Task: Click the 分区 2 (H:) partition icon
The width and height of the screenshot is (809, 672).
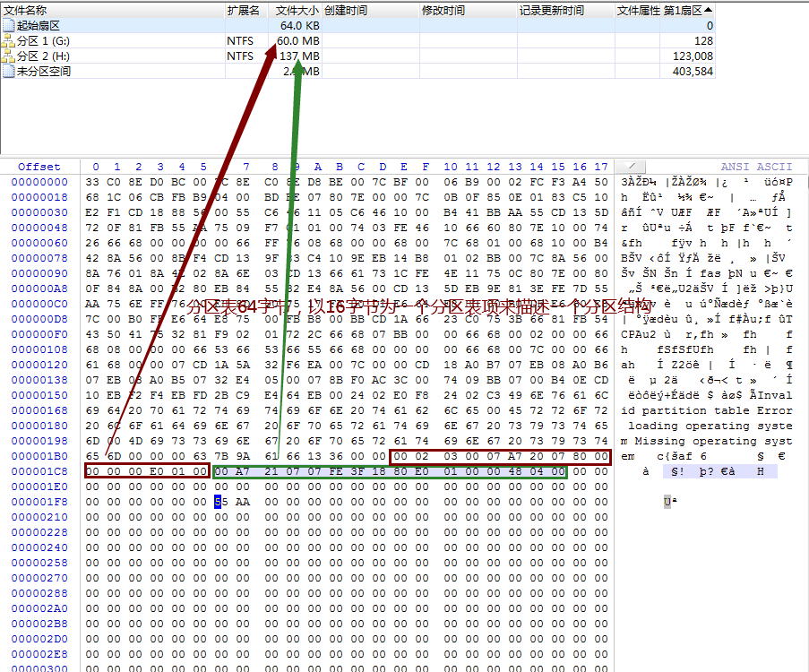Action: [x=8, y=56]
